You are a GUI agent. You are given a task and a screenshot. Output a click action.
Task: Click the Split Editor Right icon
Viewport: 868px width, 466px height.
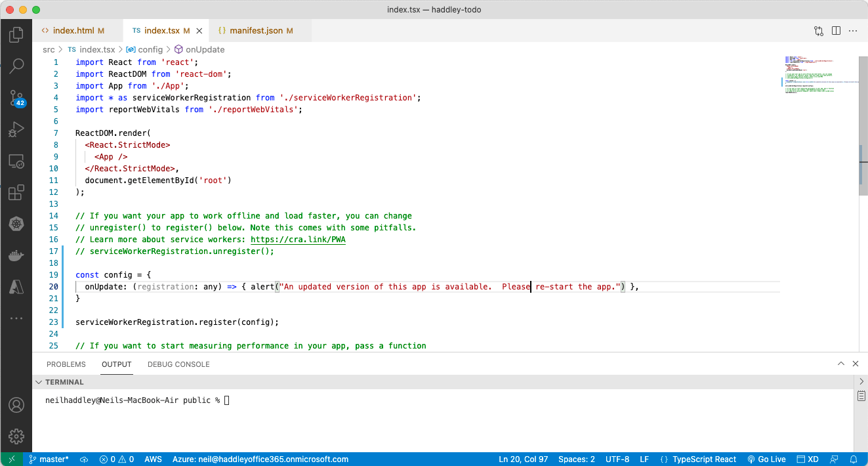(836, 31)
